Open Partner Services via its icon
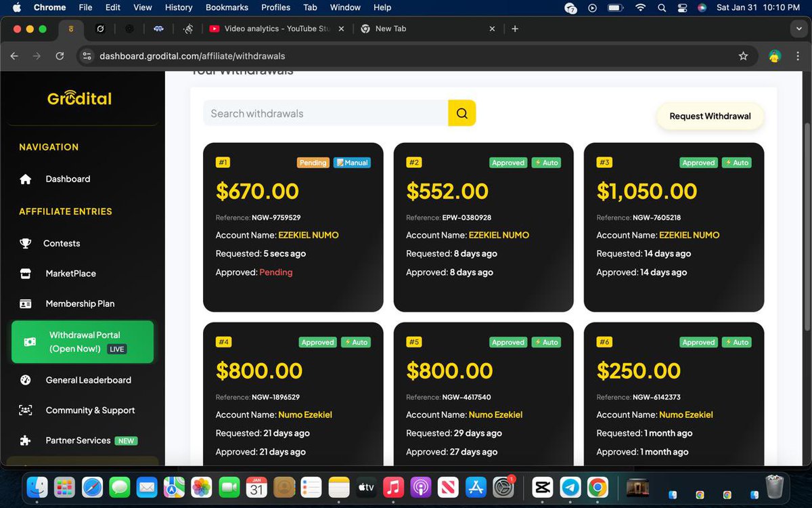 pyautogui.click(x=26, y=440)
